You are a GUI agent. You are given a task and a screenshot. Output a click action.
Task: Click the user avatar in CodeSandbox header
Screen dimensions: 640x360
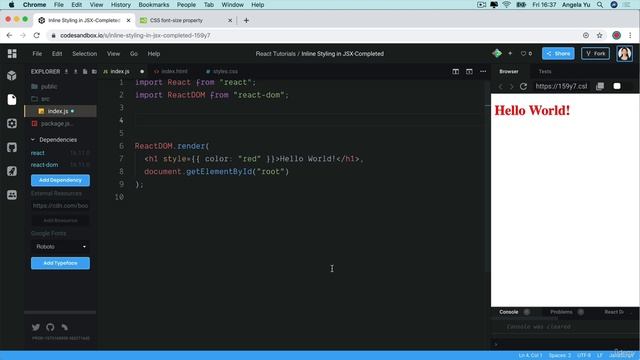pos(624,53)
